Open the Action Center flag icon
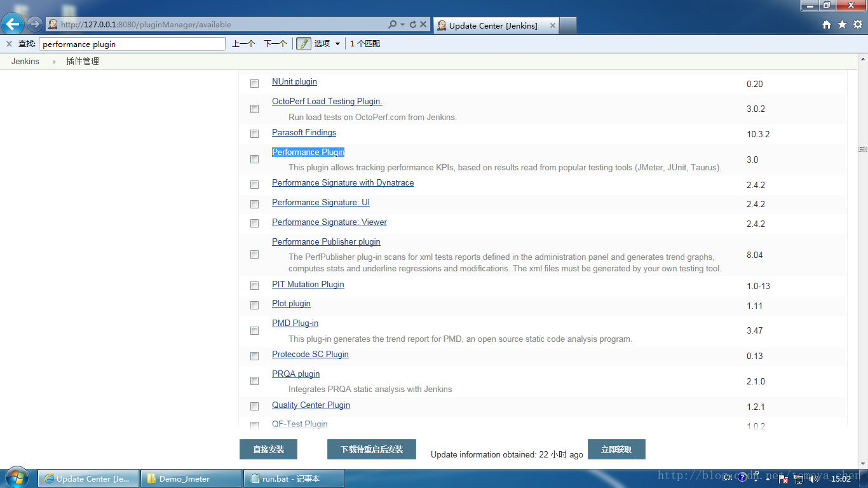The height and width of the screenshot is (488, 868). (785, 479)
